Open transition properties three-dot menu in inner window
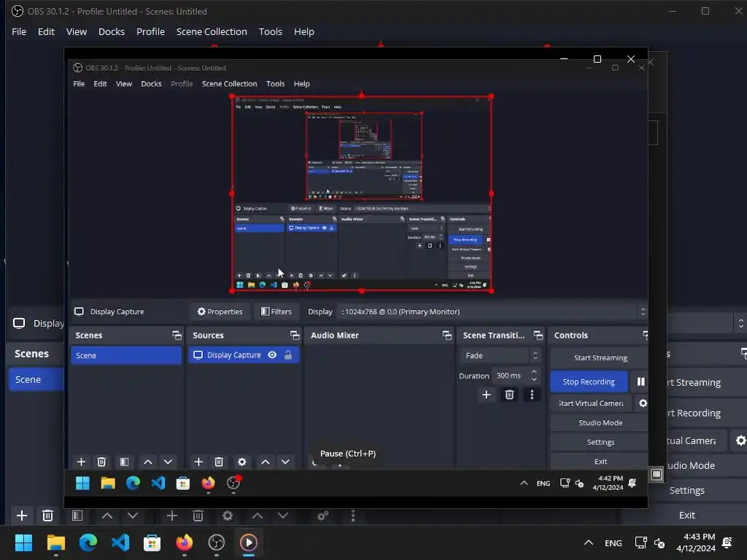This screenshot has width=747, height=560. pos(532,394)
